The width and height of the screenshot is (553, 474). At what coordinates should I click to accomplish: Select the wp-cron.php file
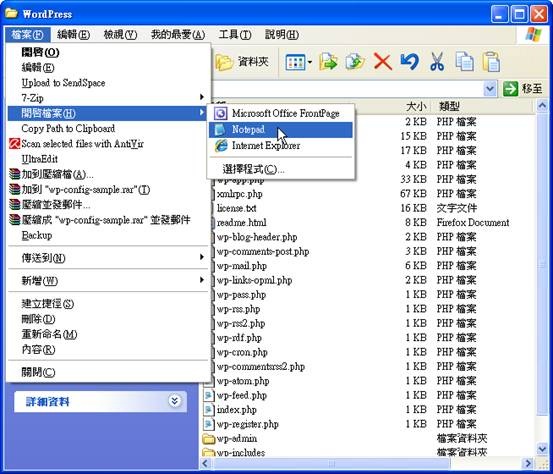point(242,352)
